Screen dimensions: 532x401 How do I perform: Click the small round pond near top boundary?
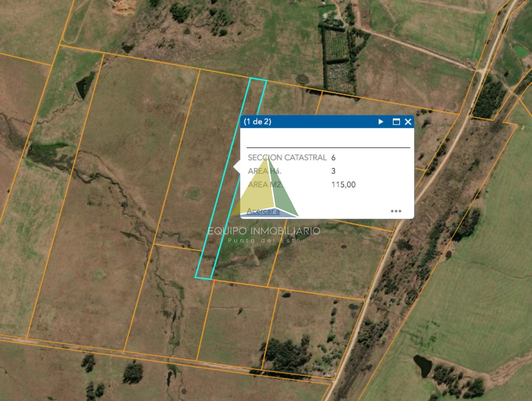[302, 79]
